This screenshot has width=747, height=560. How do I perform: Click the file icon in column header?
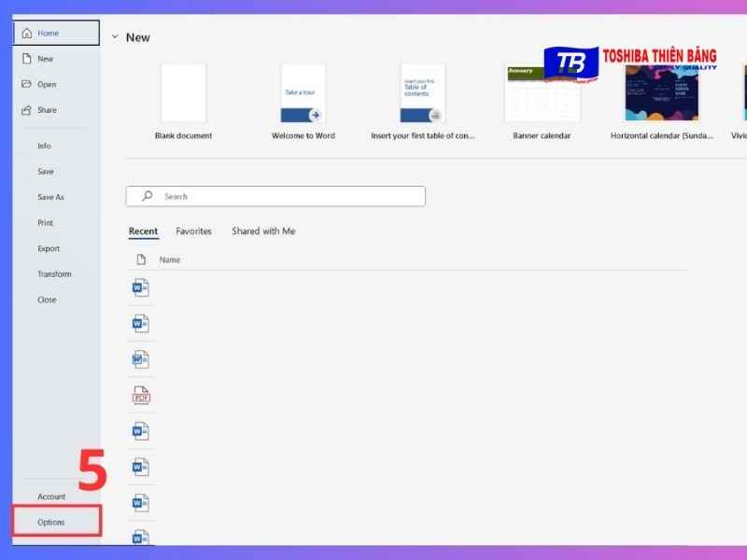141,259
